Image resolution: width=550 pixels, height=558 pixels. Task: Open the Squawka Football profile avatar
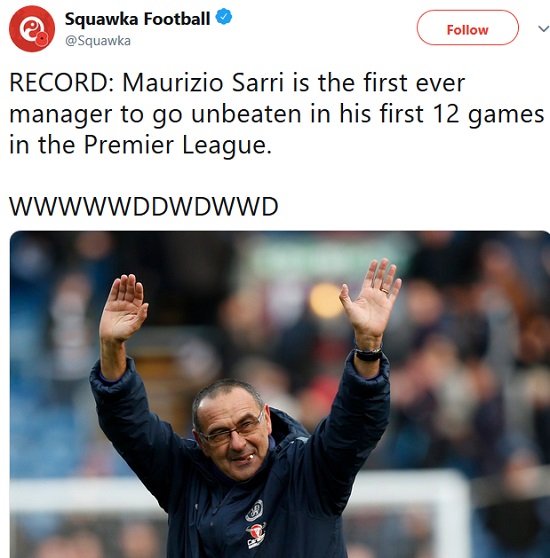32,28
